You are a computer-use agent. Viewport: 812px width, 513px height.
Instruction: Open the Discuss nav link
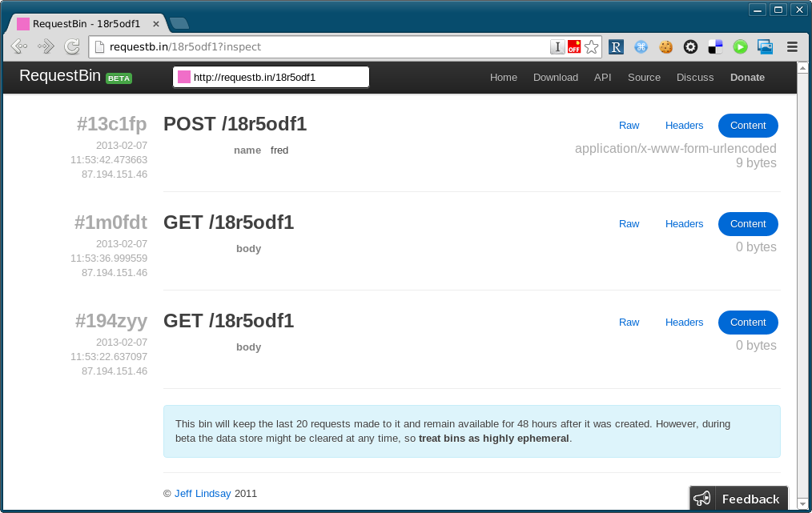[695, 77]
